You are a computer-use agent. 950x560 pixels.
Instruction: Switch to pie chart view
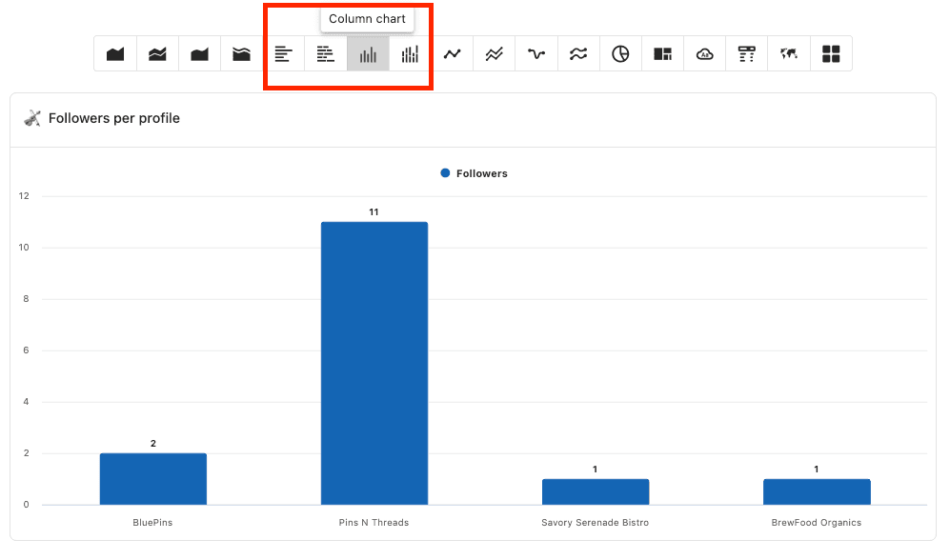[x=620, y=54]
